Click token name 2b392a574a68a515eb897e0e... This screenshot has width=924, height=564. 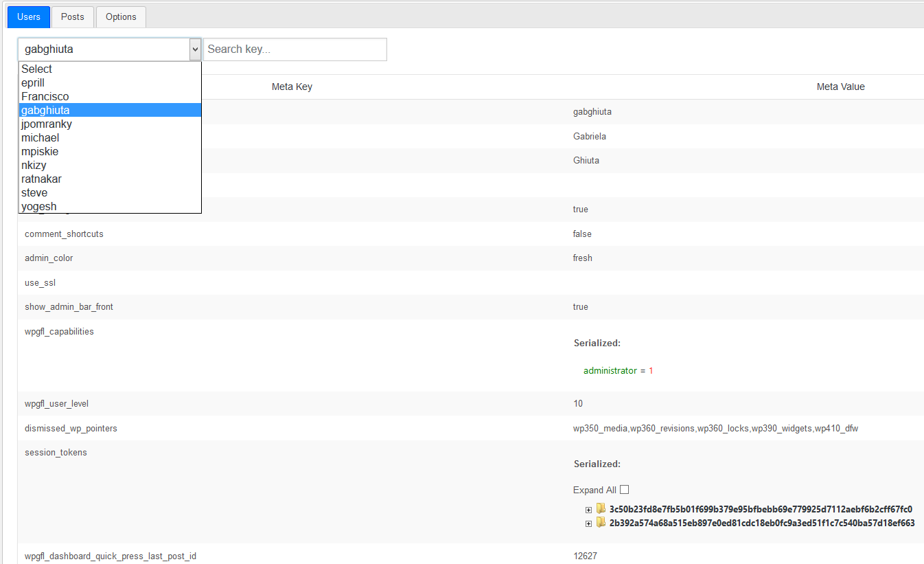pyautogui.click(x=762, y=523)
